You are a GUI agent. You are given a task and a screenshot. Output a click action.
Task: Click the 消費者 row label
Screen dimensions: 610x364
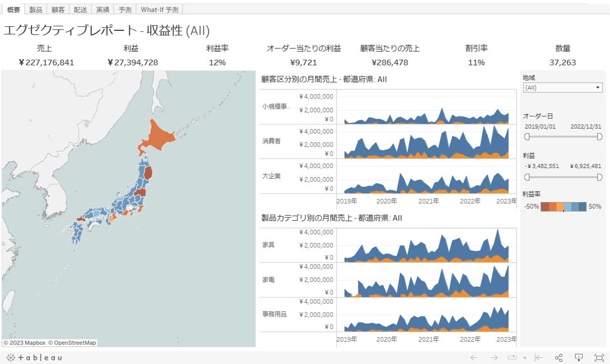[271, 141]
